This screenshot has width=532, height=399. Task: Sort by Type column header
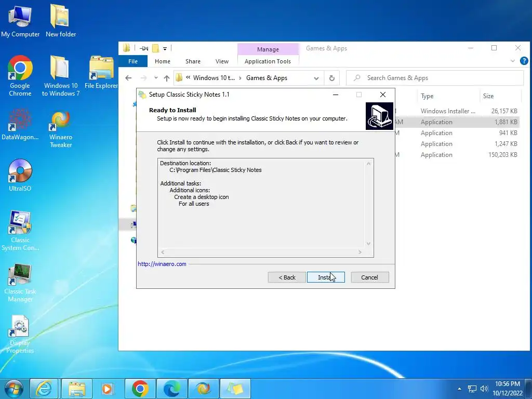click(427, 96)
